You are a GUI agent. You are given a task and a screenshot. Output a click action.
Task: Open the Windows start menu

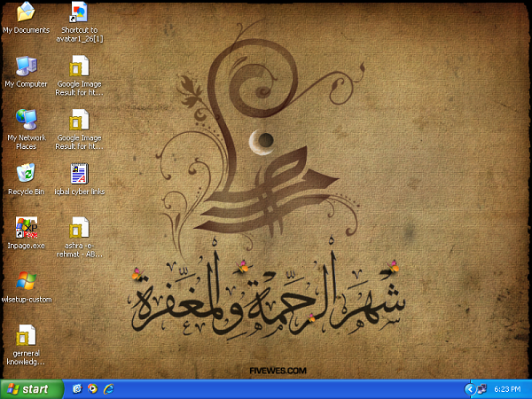(x=31, y=389)
